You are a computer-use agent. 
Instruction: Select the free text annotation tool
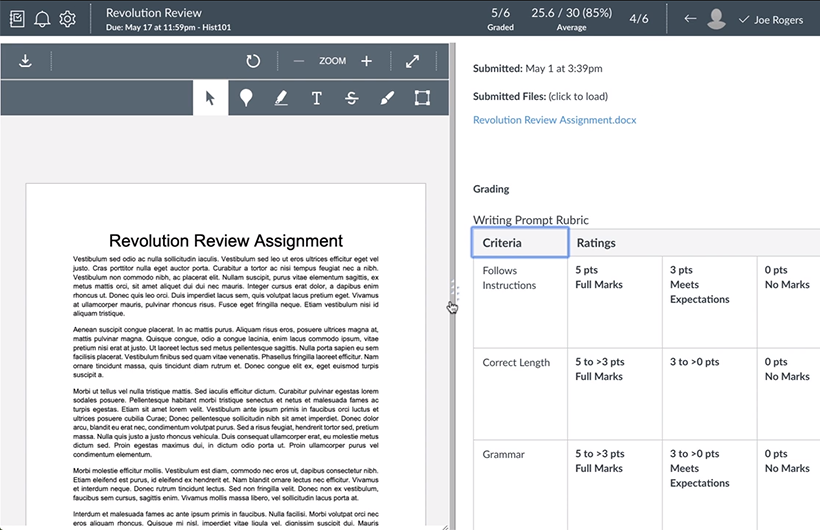[x=316, y=98]
